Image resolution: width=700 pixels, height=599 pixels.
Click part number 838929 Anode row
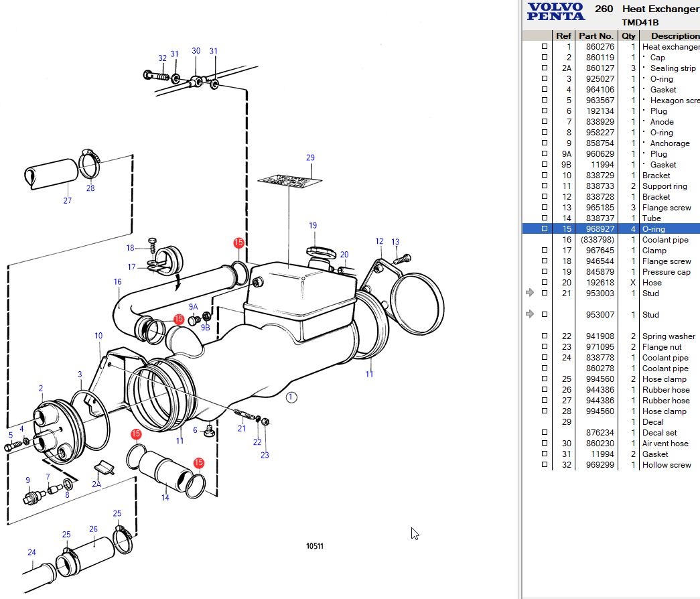(x=600, y=121)
